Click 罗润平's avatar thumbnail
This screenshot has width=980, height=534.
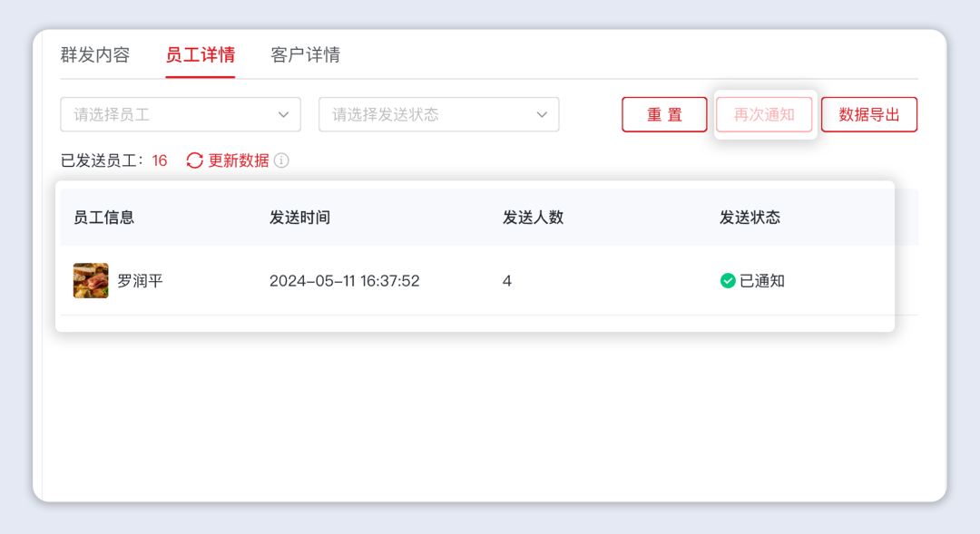pyautogui.click(x=90, y=280)
